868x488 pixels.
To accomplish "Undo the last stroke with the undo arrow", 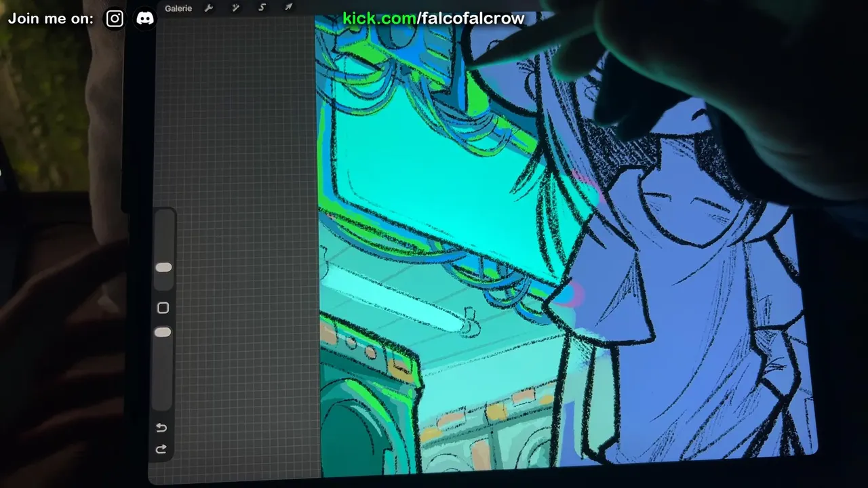I will click(161, 428).
